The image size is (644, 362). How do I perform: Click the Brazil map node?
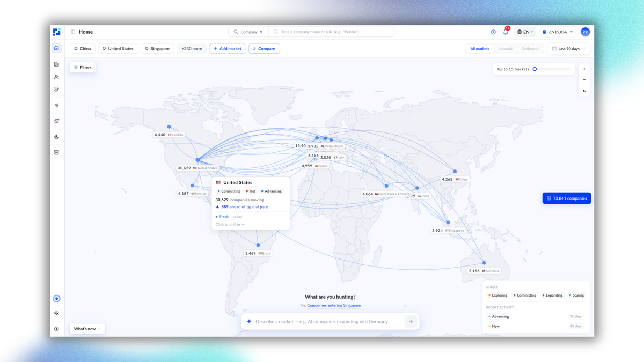click(x=258, y=245)
